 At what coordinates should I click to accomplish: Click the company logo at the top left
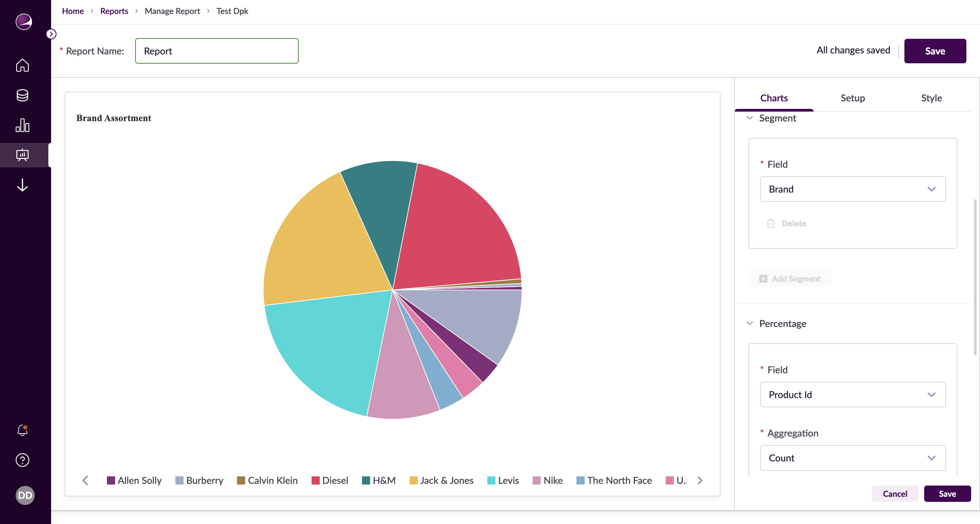coord(23,22)
